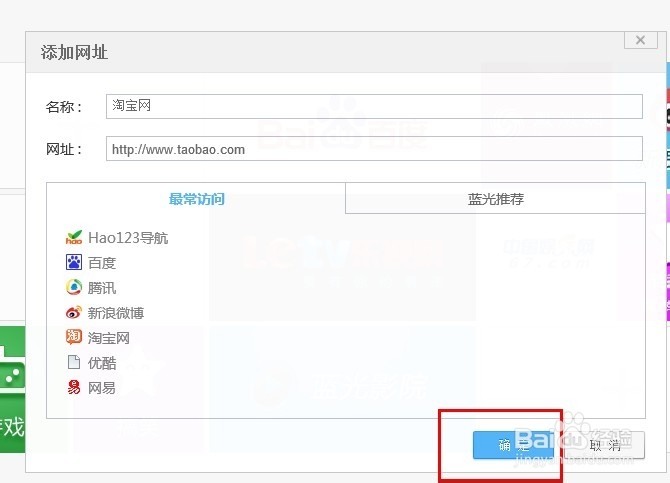Select the 网易 entry
This screenshot has height=483, width=670.
[x=102, y=388]
